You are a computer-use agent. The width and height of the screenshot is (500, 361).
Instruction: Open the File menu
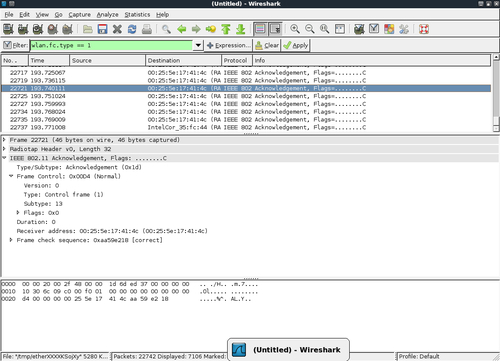pos(9,15)
